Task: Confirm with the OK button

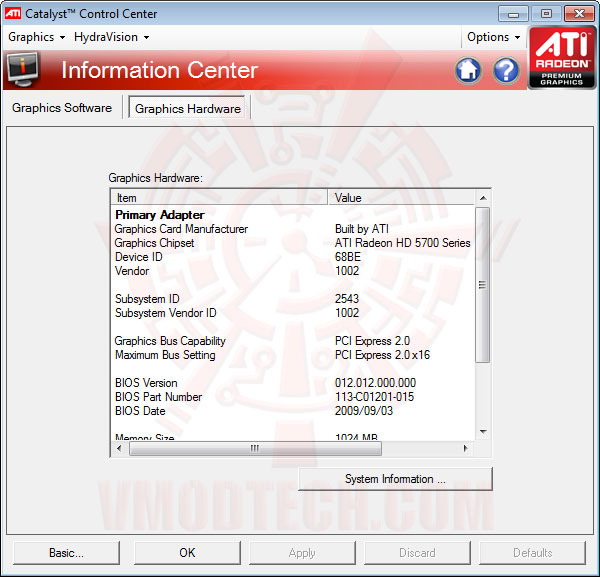Action: pos(187,553)
